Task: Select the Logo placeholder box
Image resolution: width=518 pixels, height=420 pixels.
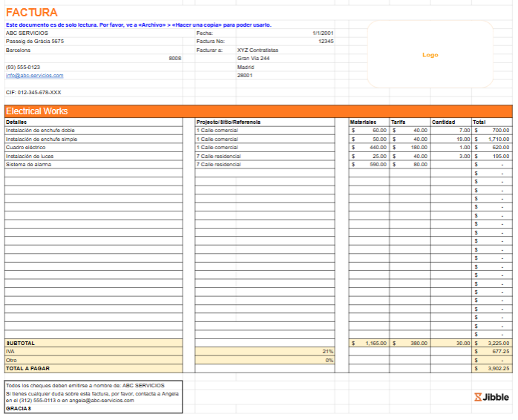Action: pyautogui.click(x=430, y=55)
